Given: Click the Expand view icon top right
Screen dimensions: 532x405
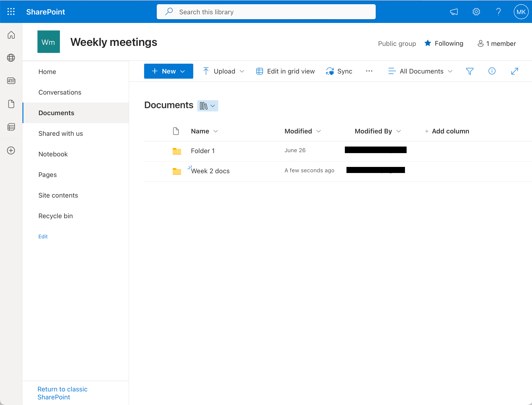Looking at the screenshot, I should coord(515,71).
